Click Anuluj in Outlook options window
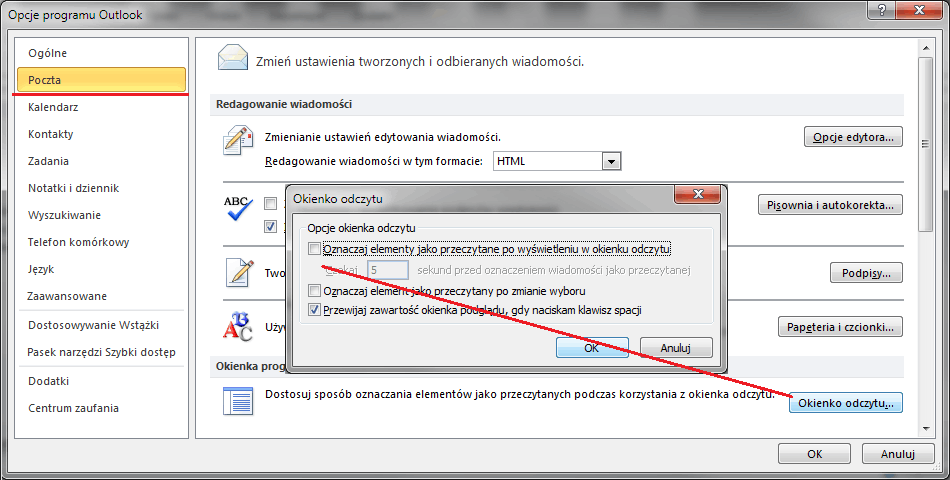Screen dimensions: 950x480 coord(898,454)
